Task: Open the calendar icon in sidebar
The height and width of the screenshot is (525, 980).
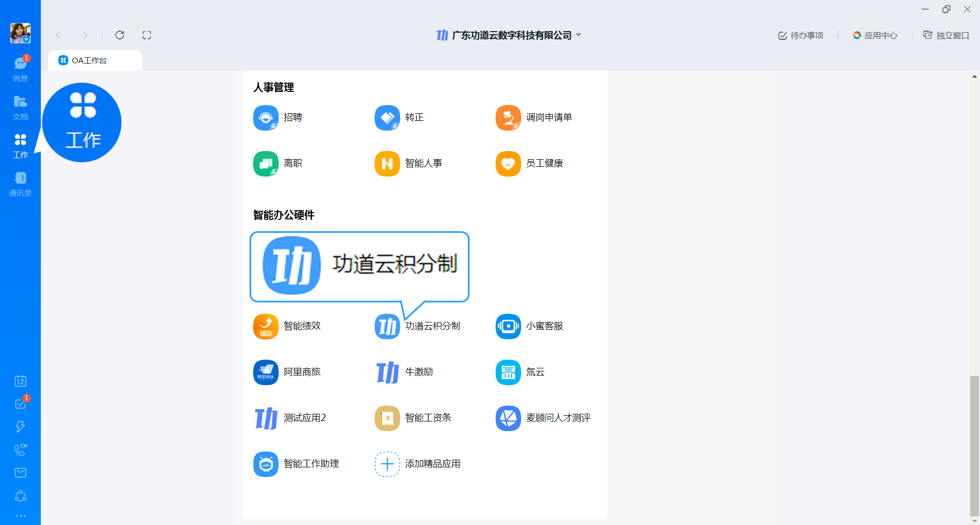Action: (20, 381)
